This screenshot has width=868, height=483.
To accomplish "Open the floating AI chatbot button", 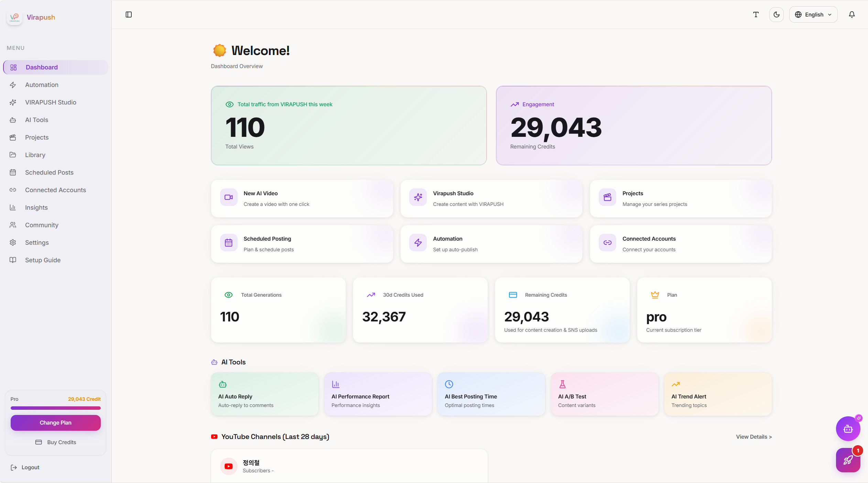I will point(848,429).
